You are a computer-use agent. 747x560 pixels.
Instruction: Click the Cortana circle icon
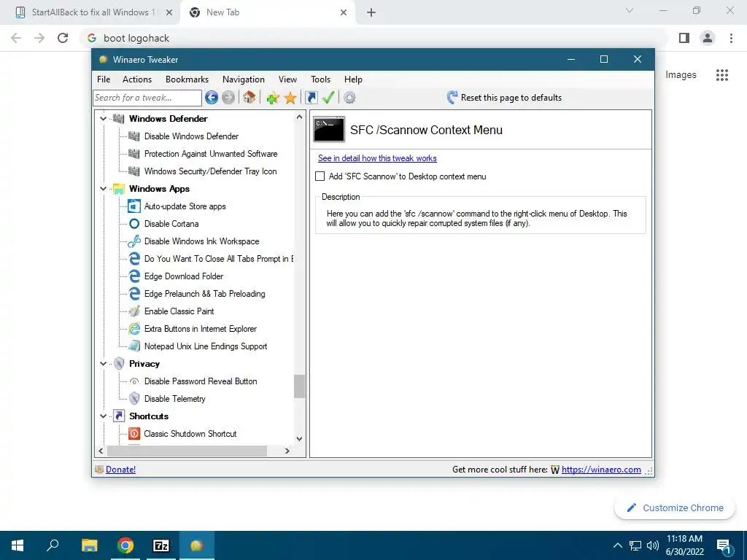pos(134,224)
